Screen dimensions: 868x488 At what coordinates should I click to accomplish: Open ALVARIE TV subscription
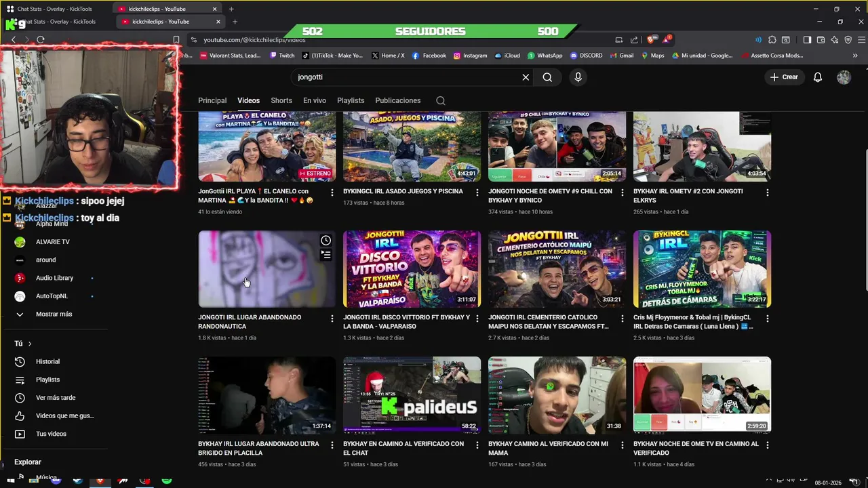(54, 242)
